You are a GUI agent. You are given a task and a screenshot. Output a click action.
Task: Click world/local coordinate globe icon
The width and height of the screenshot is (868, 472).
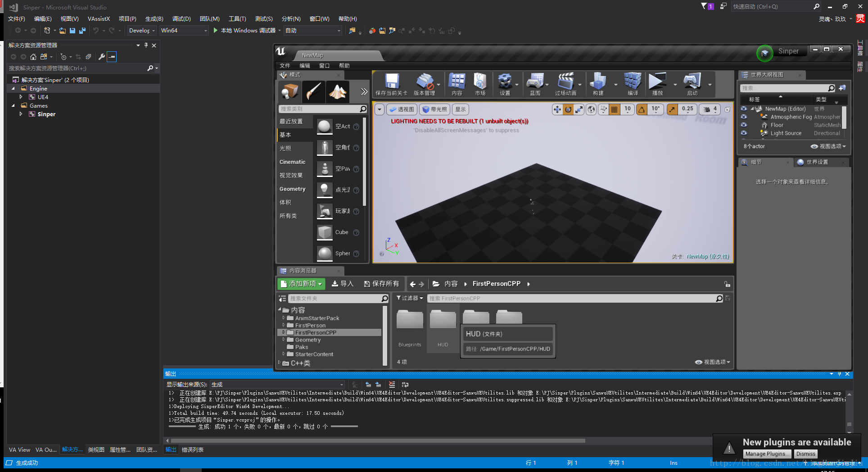click(x=591, y=109)
